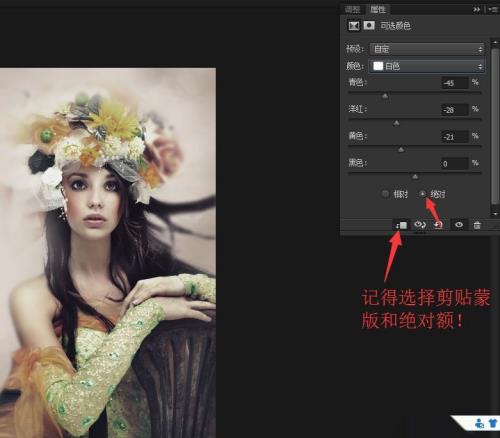Select the 相对 radio button
This screenshot has height=438, width=500.
385,194
